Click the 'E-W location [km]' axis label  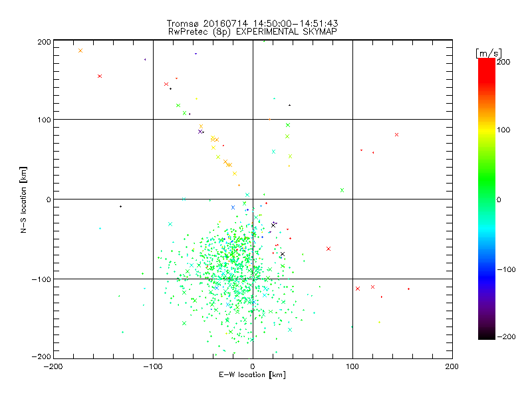tap(252, 375)
